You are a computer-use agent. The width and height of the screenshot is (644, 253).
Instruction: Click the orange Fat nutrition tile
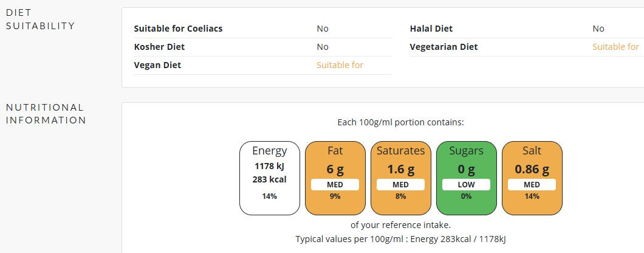click(x=335, y=178)
